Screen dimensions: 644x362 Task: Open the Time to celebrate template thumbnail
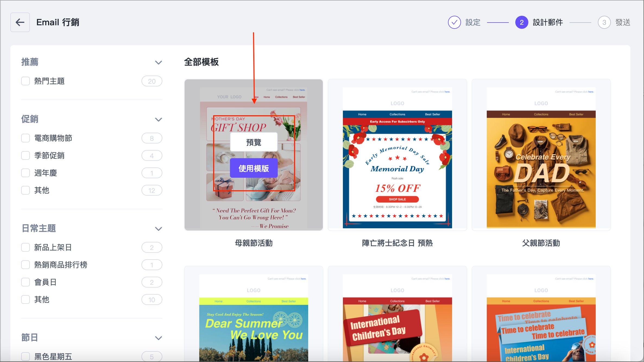coord(541,314)
